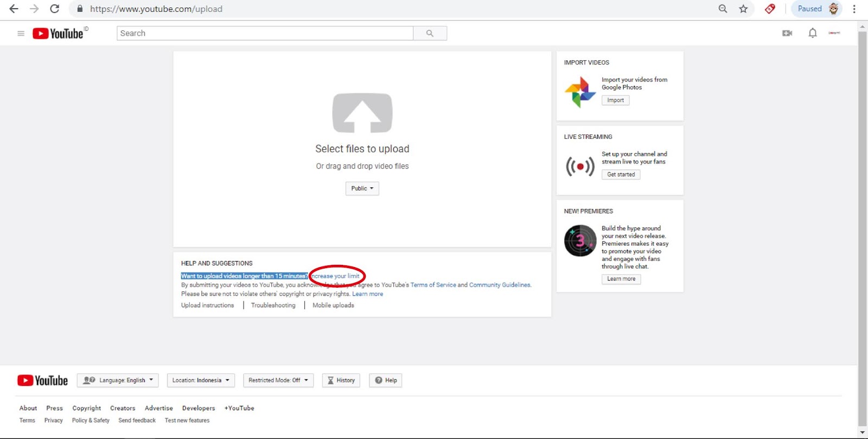Screen dimensions: 868x439
Task: Click the large upload arrow icon
Action: [362, 113]
